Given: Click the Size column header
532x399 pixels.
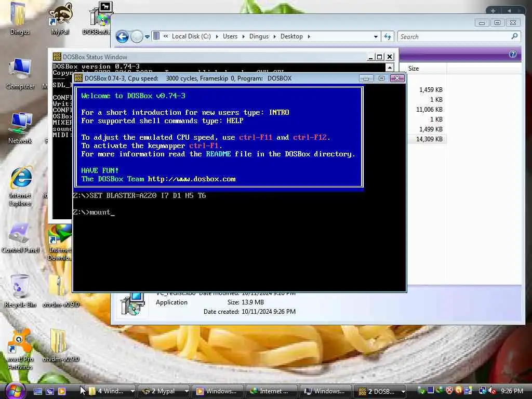Looking at the screenshot, I should 427,68.
